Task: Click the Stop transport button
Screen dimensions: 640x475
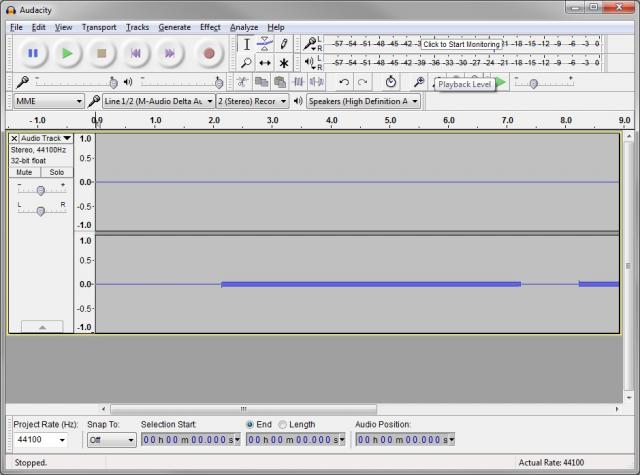Action: 101,53
